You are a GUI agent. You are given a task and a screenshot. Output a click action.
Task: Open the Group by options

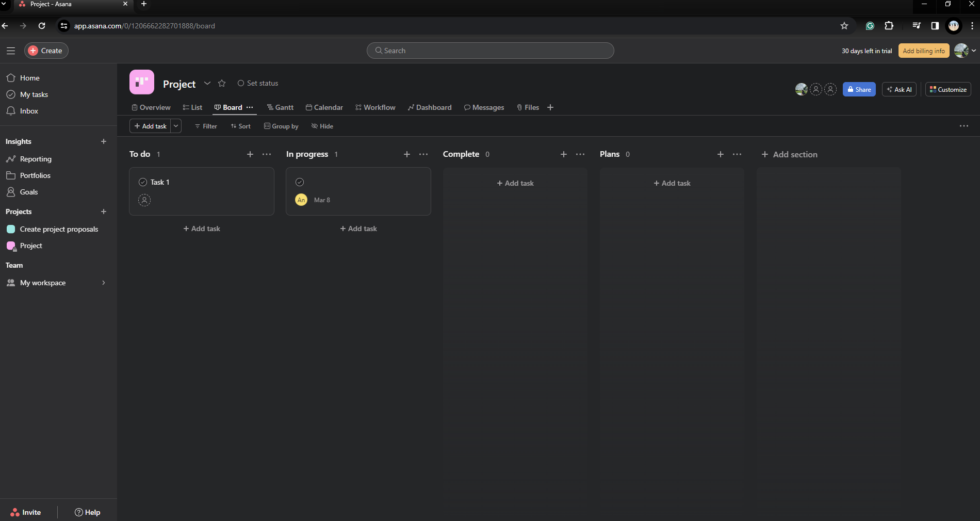(x=281, y=126)
